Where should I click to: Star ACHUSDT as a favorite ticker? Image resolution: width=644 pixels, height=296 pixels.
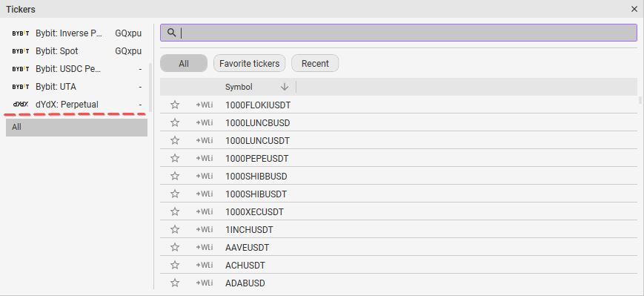tap(175, 265)
